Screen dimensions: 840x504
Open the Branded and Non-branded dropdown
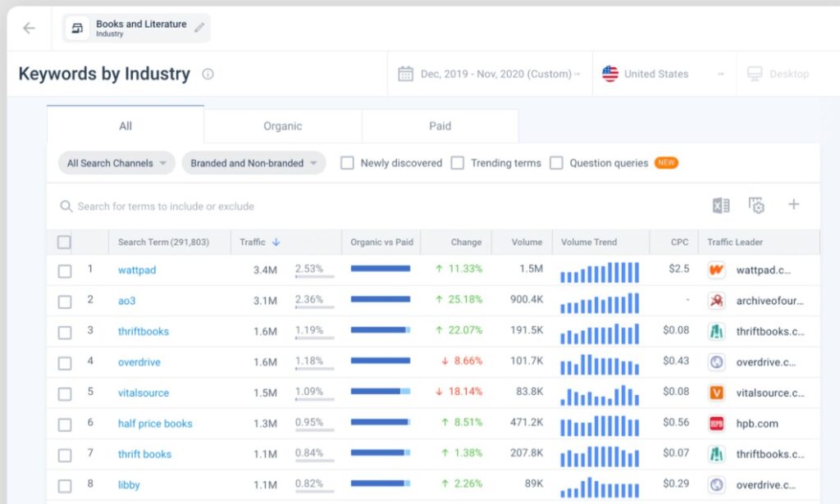coord(254,162)
